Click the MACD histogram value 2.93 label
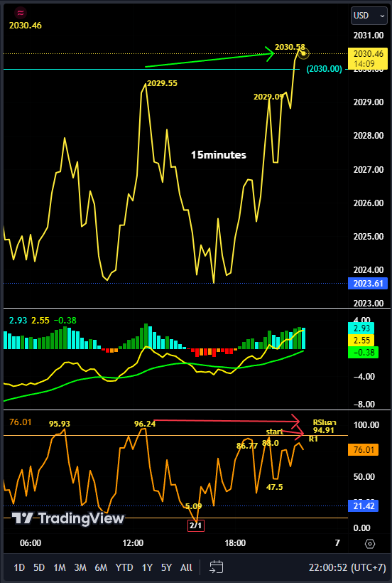This screenshot has width=392, height=583. tap(18, 320)
